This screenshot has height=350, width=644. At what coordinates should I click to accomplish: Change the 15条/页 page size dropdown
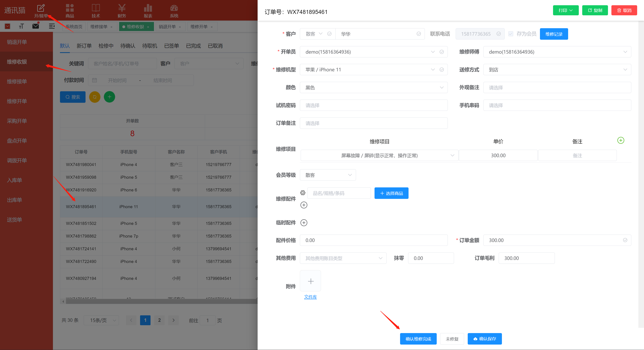[101, 320]
